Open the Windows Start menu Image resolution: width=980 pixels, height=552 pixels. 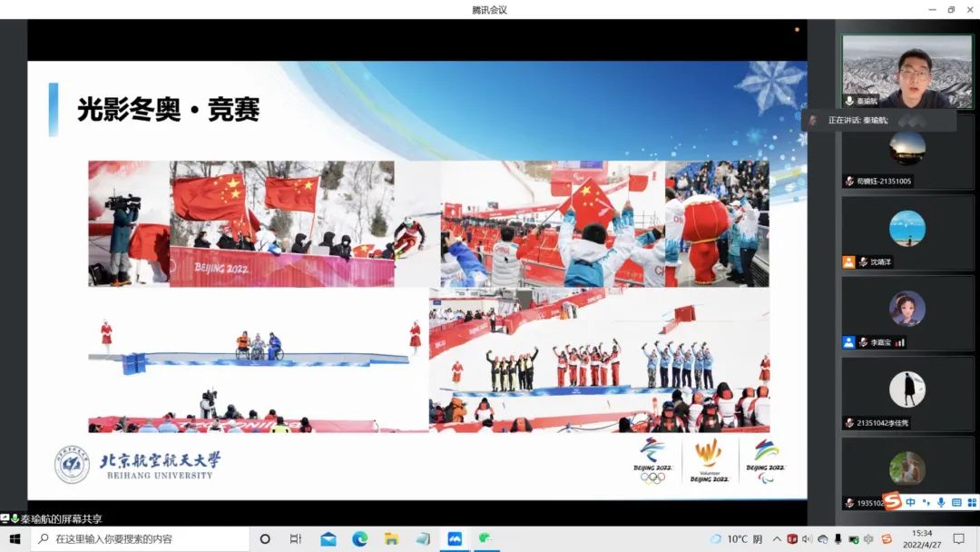pos(15,538)
